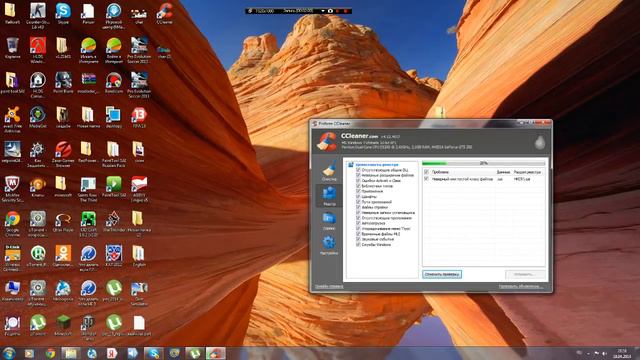The width and height of the screenshot is (640, 360).
Task: Uncheck Неверные расширения файлов checkbox
Action: point(358,175)
